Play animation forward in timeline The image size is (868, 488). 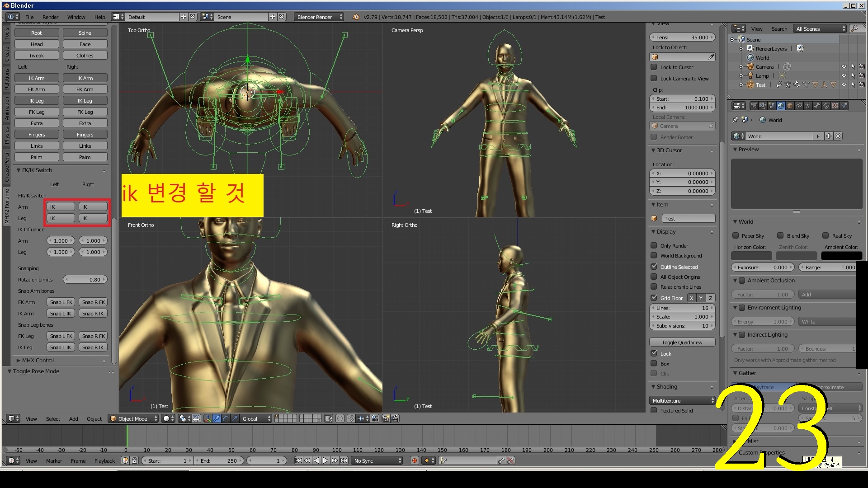(x=325, y=460)
